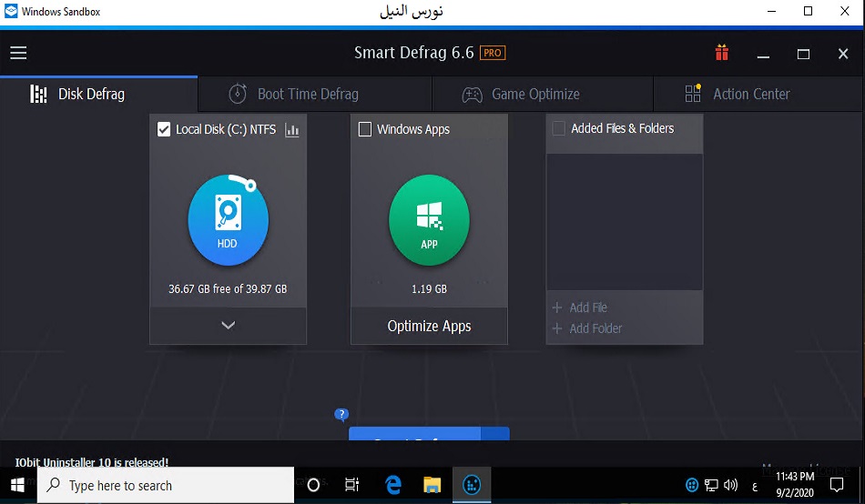Click the green APP Windows icon
The width and height of the screenshot is (865, 504).
[x=429, y=220]
